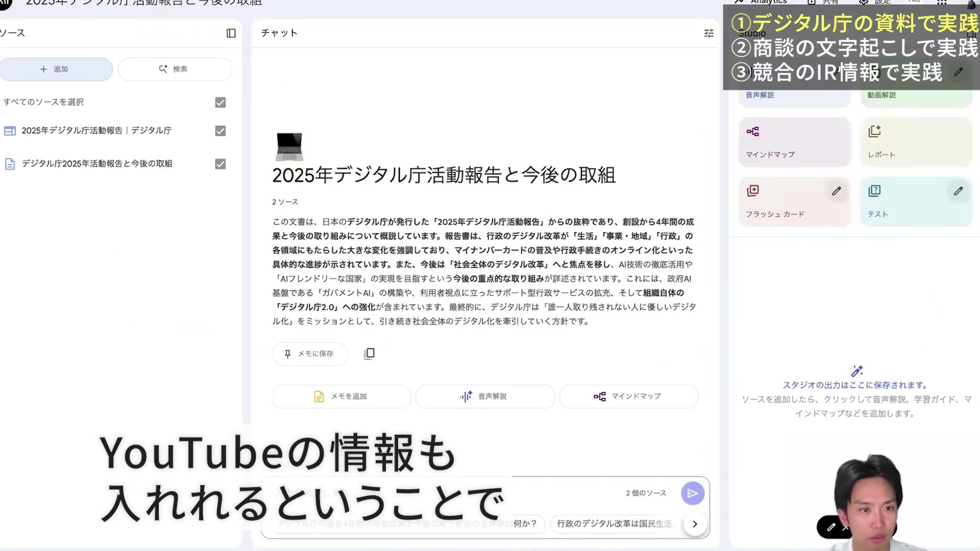Image resolution: width=980 pixels, height=551 pixels.
Task: Save summary with メモに保存 button
Action: tap(310, 354)
